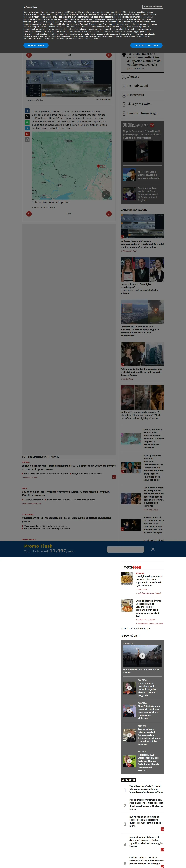Follow the Su-34 link in article text

click(x=67, y=115)
